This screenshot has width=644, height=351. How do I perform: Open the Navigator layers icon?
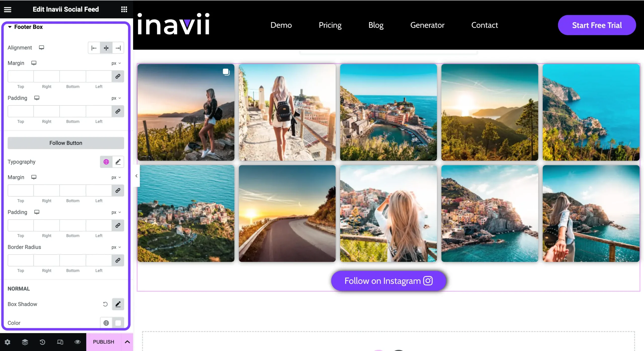tap(25, 342)
